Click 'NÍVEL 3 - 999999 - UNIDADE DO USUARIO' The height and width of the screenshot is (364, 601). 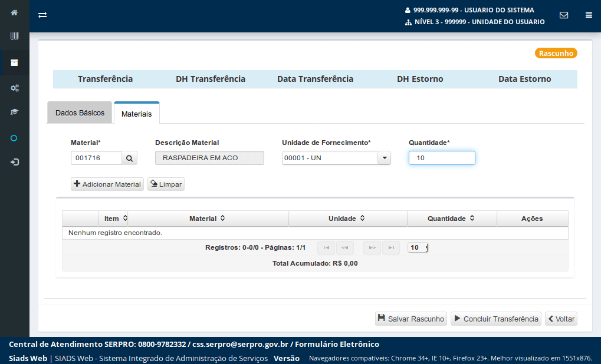pos(480,22)
